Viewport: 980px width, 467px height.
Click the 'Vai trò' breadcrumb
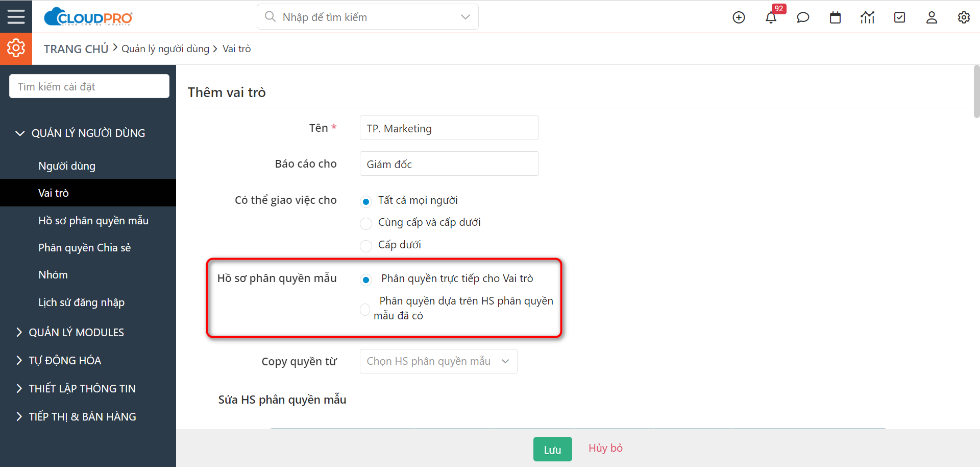[236, 49]
